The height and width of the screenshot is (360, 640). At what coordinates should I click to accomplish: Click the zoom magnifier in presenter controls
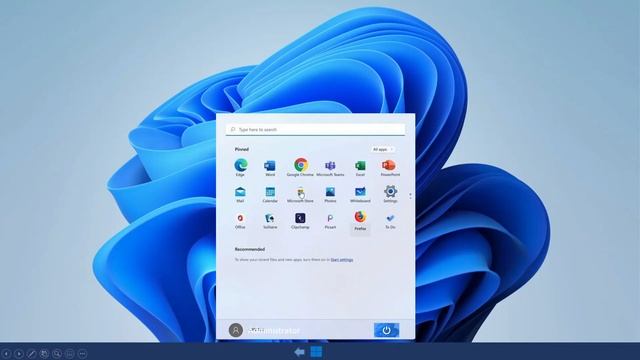coord(57,353)
